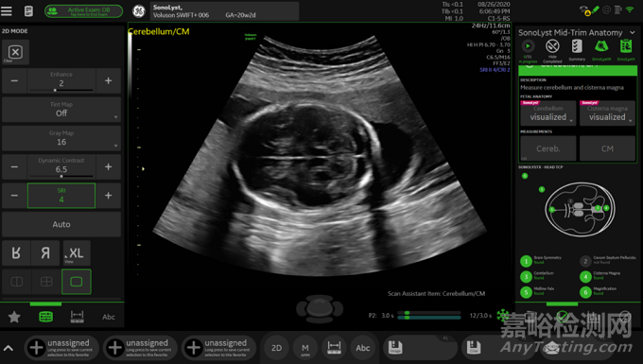643x364 pixels.
Task: Open the Gray Map dropdown
Action: click(x=61, y=138)
